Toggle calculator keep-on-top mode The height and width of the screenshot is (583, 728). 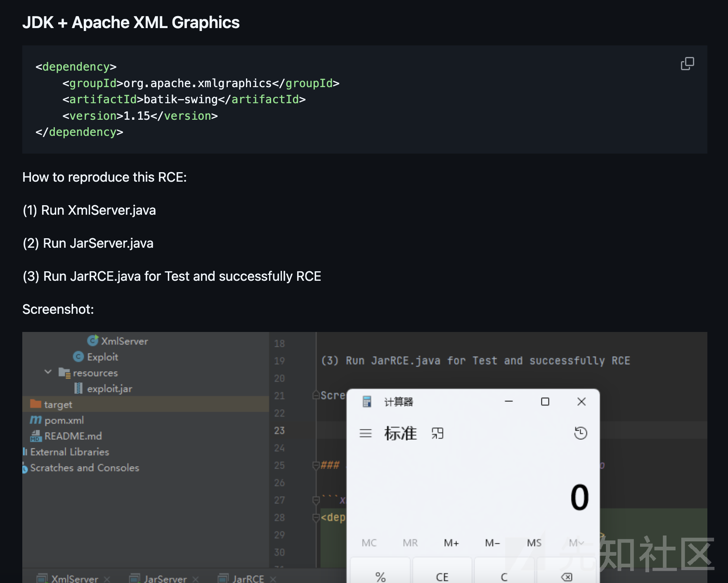[x=437, y=434]
